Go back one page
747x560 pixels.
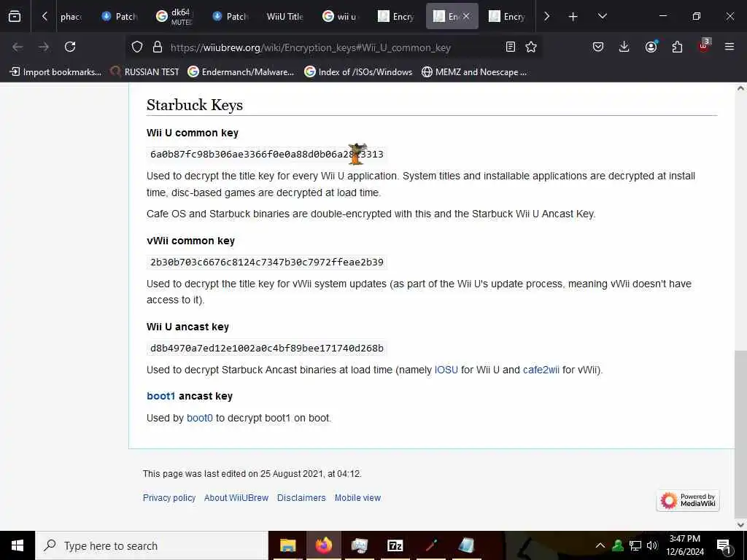[18, 47]
